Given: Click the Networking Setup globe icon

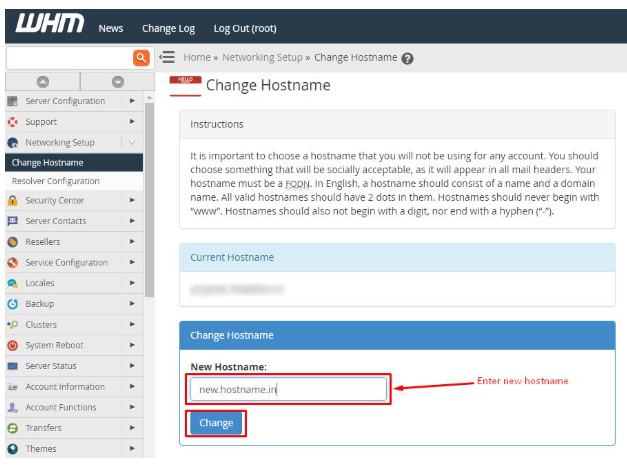Looking at the screenshot, I should [x=12, y=143].
